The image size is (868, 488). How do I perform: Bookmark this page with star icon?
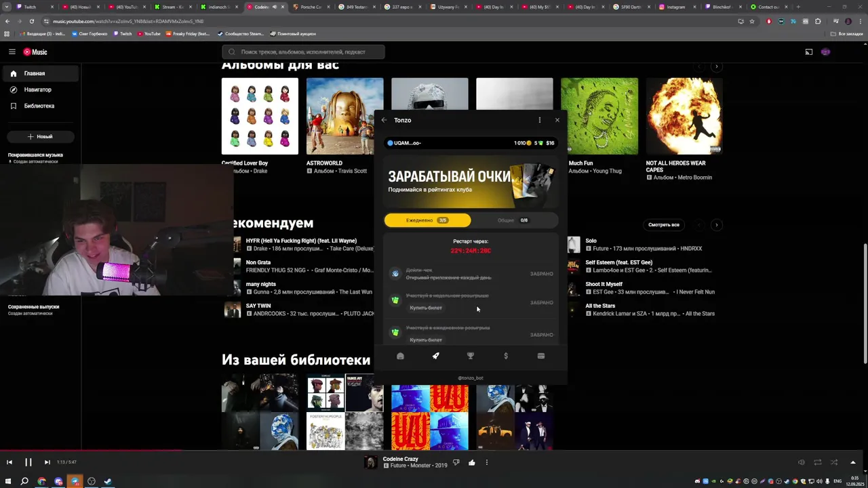752,21
